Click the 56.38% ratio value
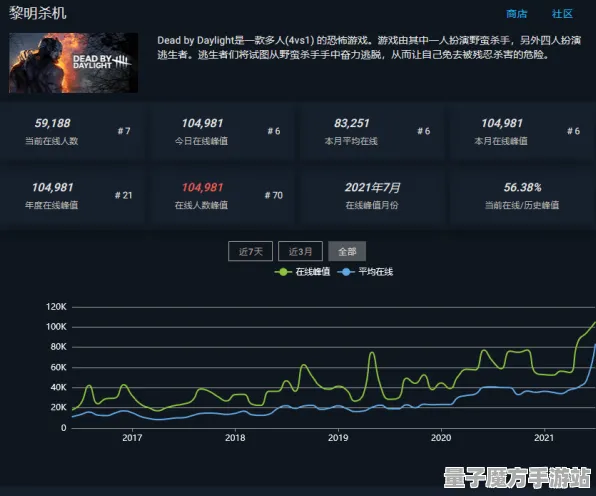596x496 pixels. [x=522, y=187]
